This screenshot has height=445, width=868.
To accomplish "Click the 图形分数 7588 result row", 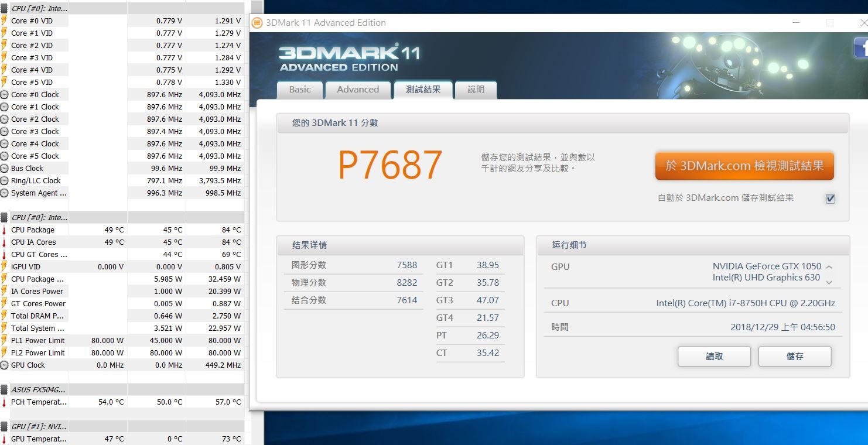I will pos(354,265).
